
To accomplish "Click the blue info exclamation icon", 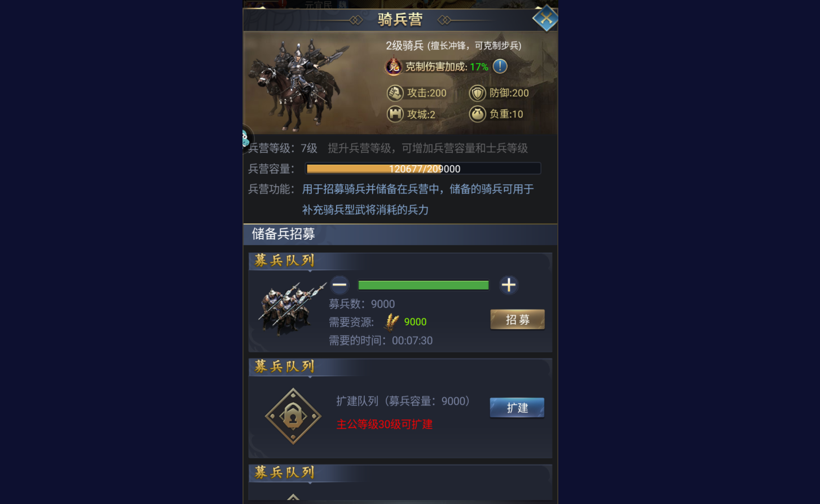I will tap(500, 67).
